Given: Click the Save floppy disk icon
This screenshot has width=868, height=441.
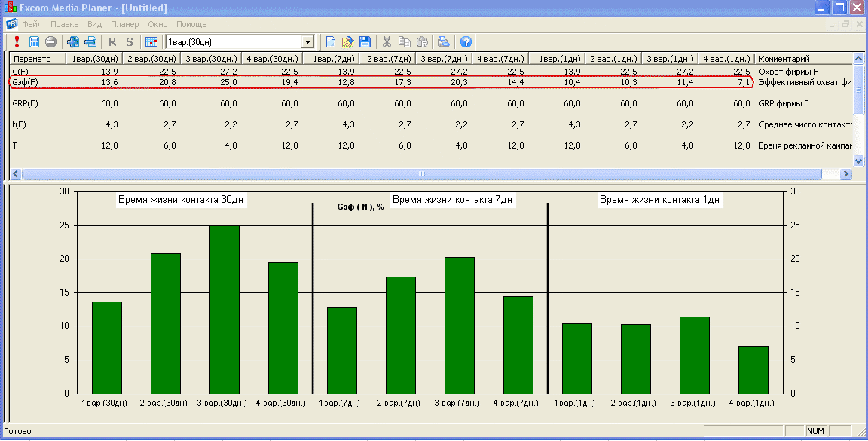Looking at the screenshot, I should (365, 42).
